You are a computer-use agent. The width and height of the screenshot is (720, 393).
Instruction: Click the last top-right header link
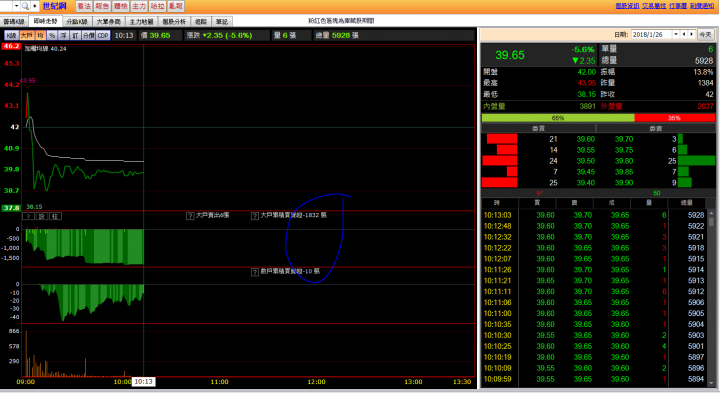pos(702,6)
